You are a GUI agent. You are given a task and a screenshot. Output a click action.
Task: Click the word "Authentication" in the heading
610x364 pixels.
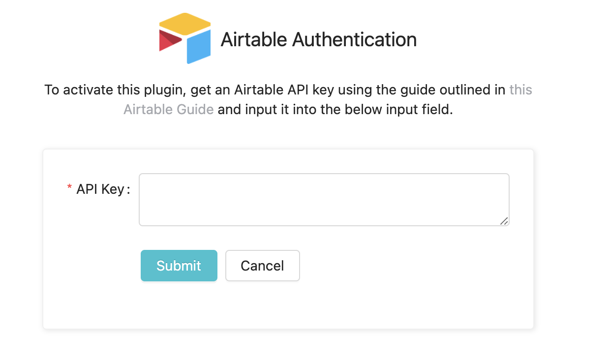coord(354,39)
